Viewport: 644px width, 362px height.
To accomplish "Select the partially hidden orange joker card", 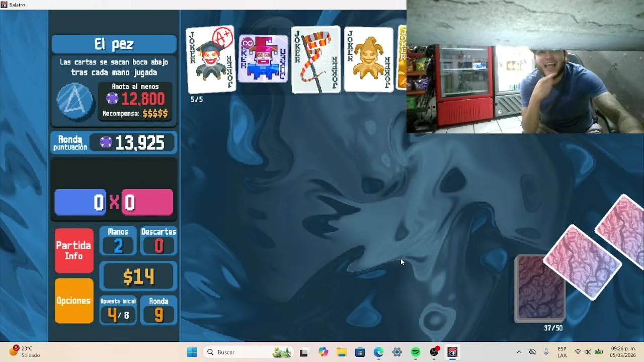I will coord(401,59).
